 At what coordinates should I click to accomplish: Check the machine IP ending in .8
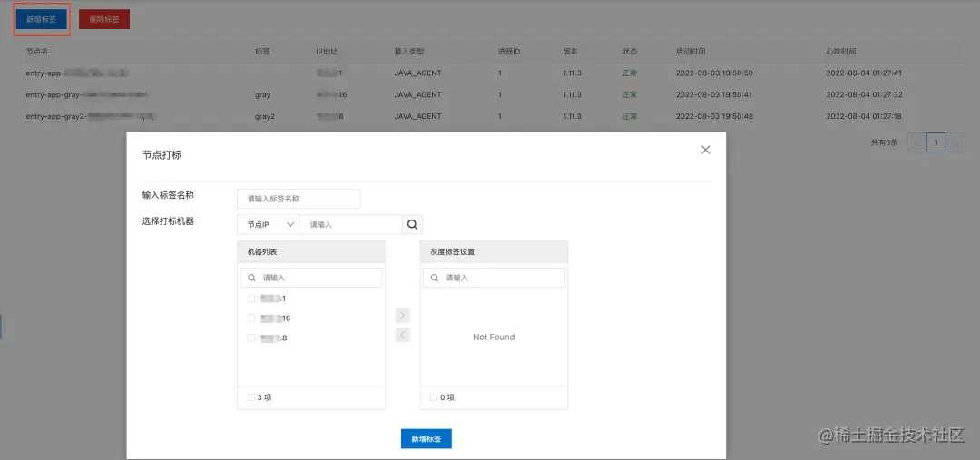[x=251, y=338]
